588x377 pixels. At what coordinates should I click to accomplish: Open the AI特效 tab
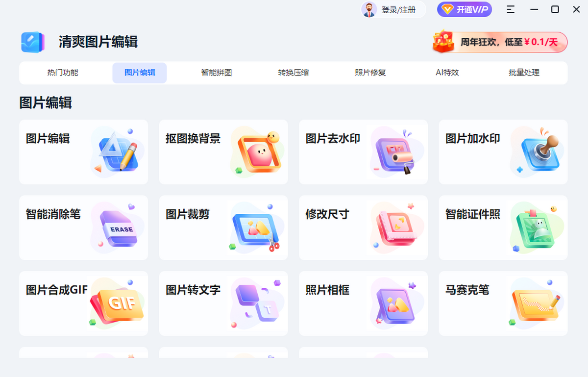click(447, 73)
